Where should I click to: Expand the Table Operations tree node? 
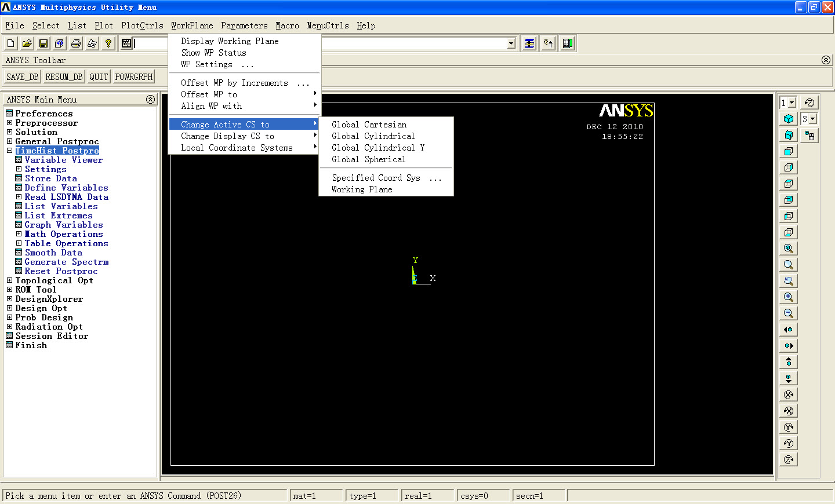[19, 243]
